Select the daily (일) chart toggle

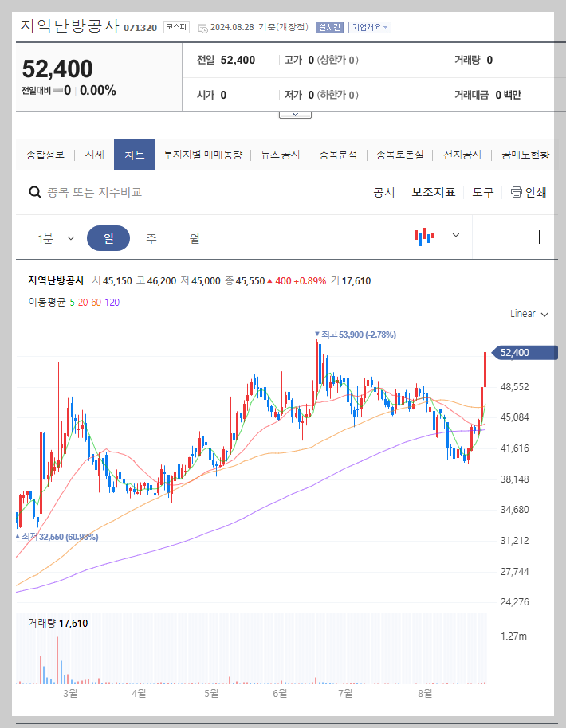point(109,237)
